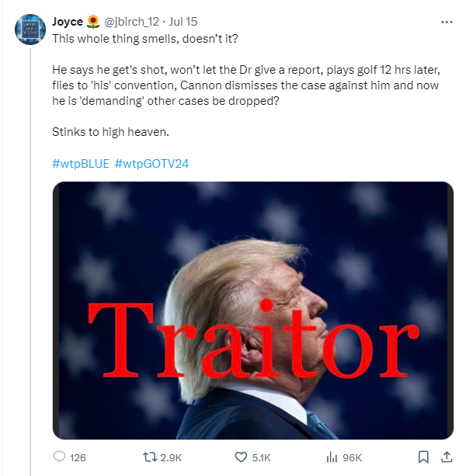Open the Joyce display name link
466x476 pixels.
tap(68, 22)
